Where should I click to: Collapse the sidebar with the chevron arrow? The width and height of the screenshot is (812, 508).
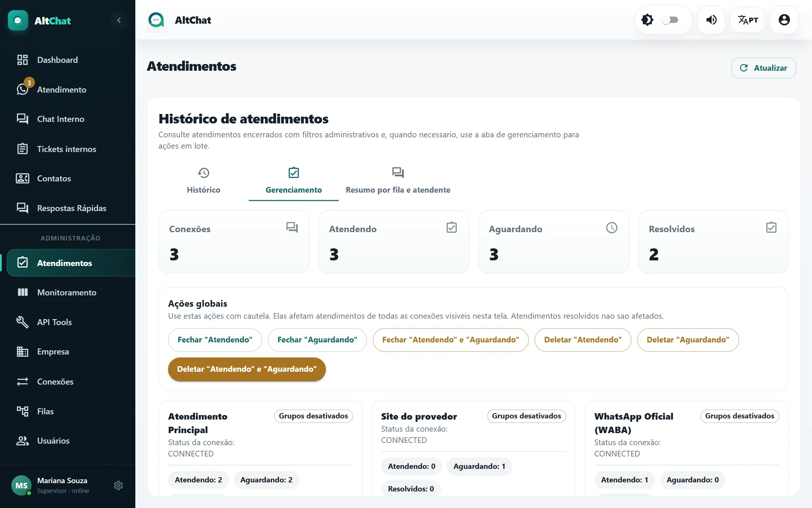[119, 20]
